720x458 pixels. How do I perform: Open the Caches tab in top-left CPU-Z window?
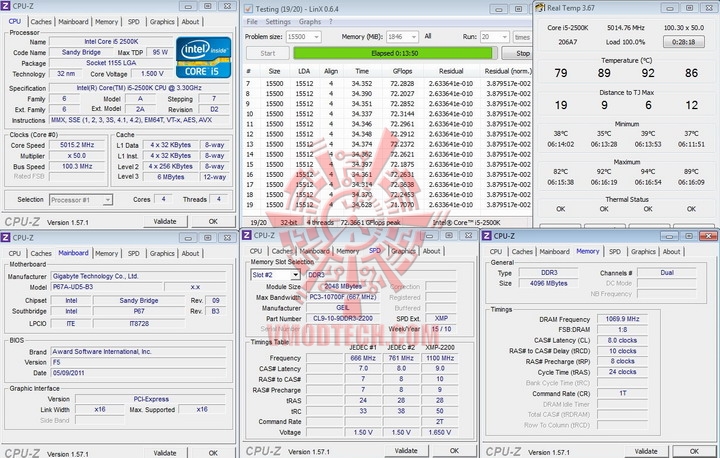pos(41,22)
